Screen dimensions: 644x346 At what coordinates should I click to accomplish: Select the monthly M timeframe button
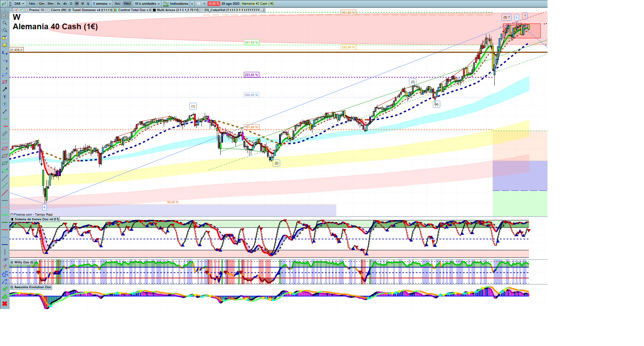(82, 4)
